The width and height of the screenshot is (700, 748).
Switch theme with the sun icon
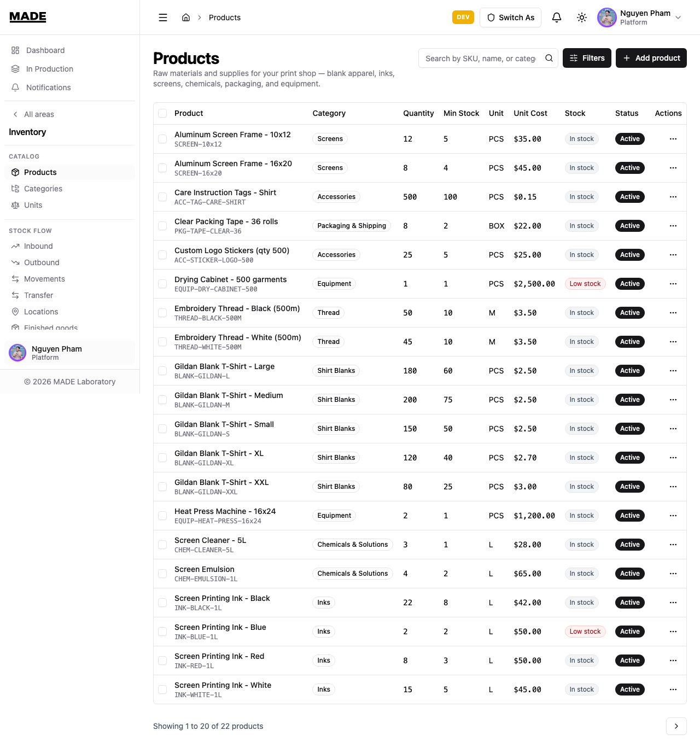click(x=582, y=17)
